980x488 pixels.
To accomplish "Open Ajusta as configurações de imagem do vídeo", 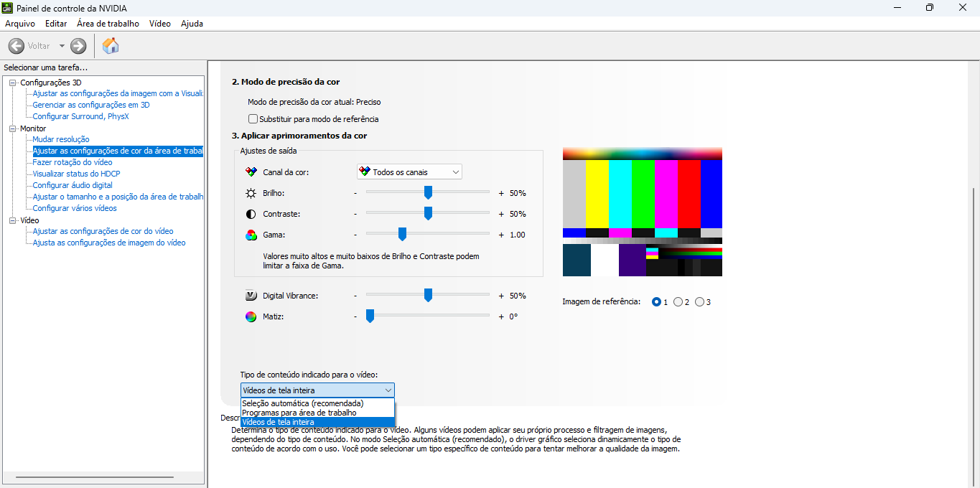I will [109, 243].
